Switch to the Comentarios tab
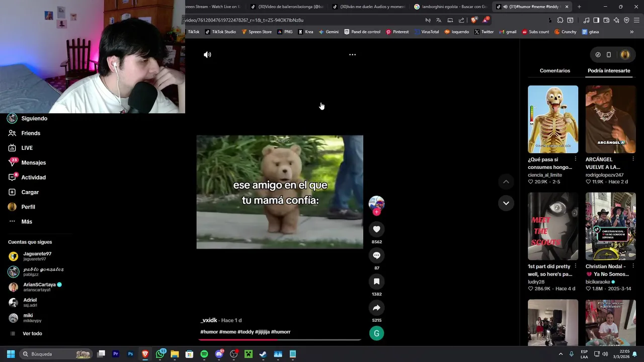This screenshot has width=644, height=362. (x=555, y=71)
